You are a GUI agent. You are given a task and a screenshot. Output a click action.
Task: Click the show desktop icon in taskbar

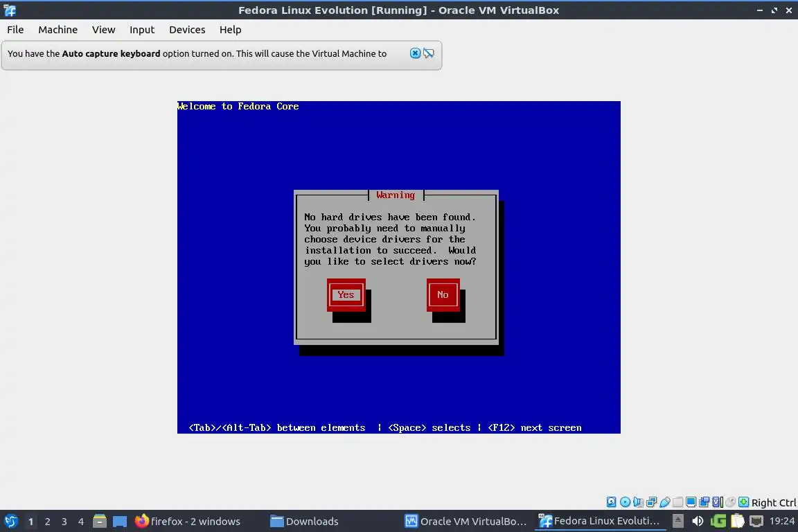pos(120,522)
